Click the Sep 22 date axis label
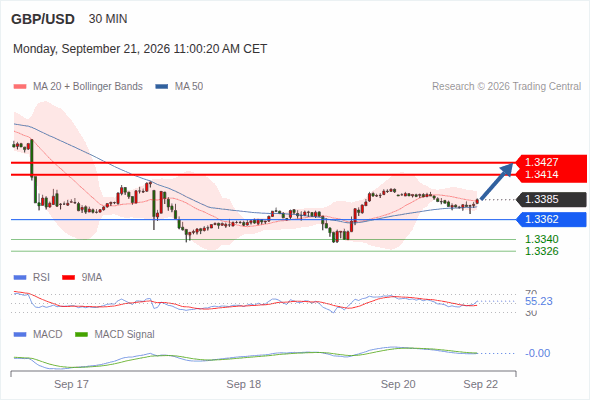 point(481,384)
